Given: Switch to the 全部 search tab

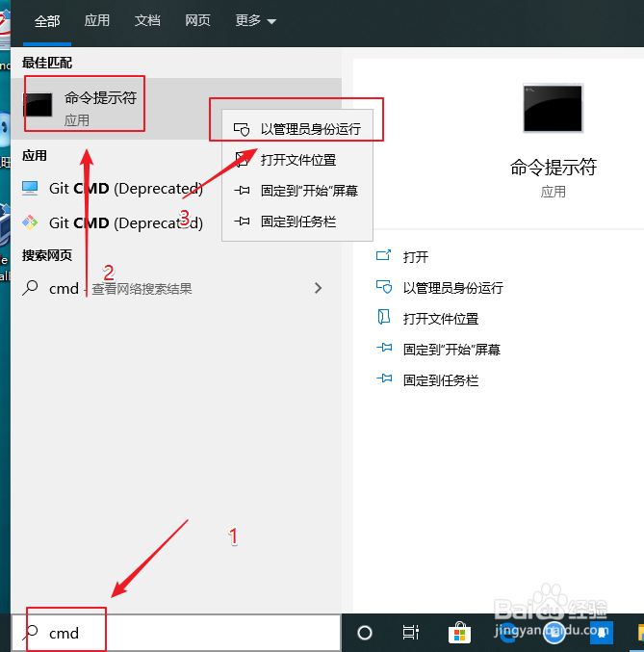Looking at the screenshot, I should (47, 21).
